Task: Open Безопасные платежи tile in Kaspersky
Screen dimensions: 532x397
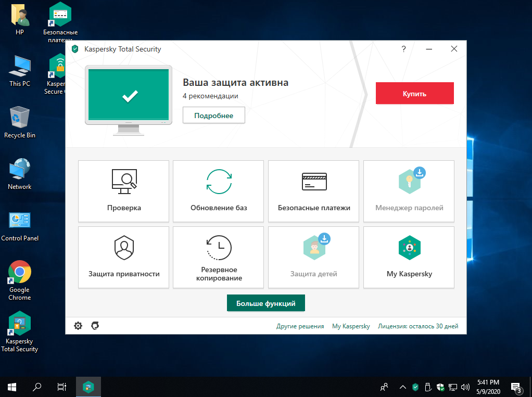Action: point(313,191)
